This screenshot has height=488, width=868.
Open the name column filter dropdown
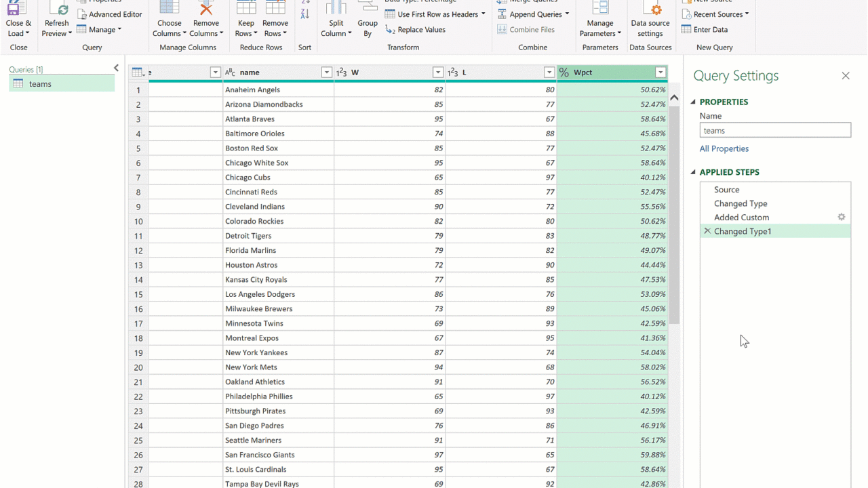click(327, 73)
